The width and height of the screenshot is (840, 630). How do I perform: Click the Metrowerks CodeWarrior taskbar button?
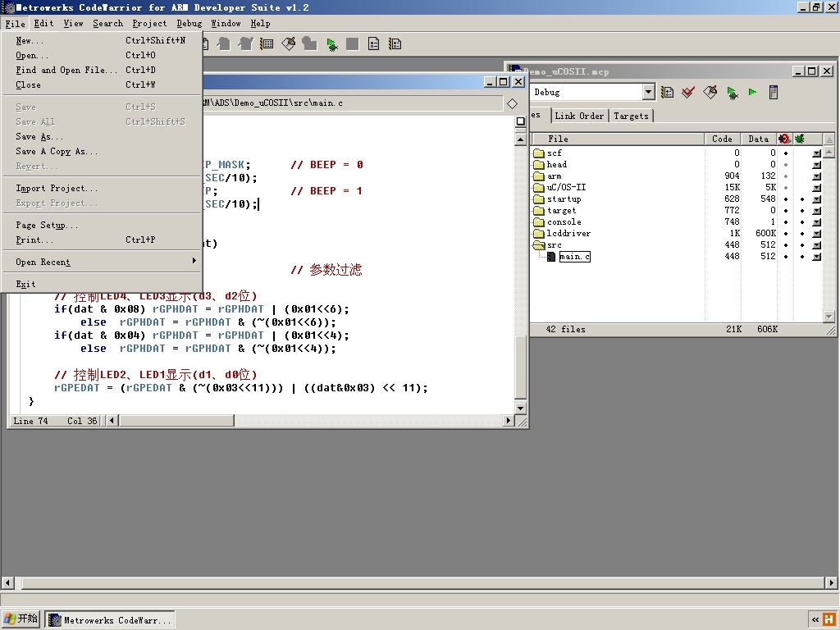(x=110, y=620)
